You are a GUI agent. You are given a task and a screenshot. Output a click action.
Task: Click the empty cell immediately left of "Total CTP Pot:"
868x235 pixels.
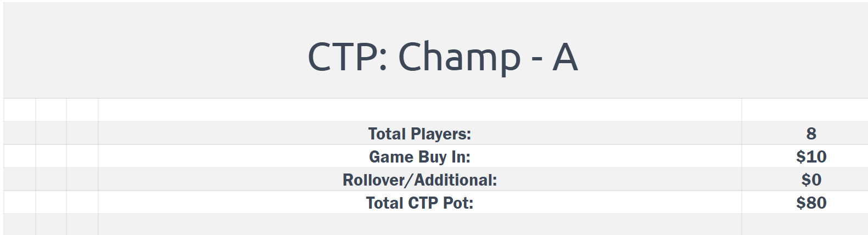click(82, 203)
